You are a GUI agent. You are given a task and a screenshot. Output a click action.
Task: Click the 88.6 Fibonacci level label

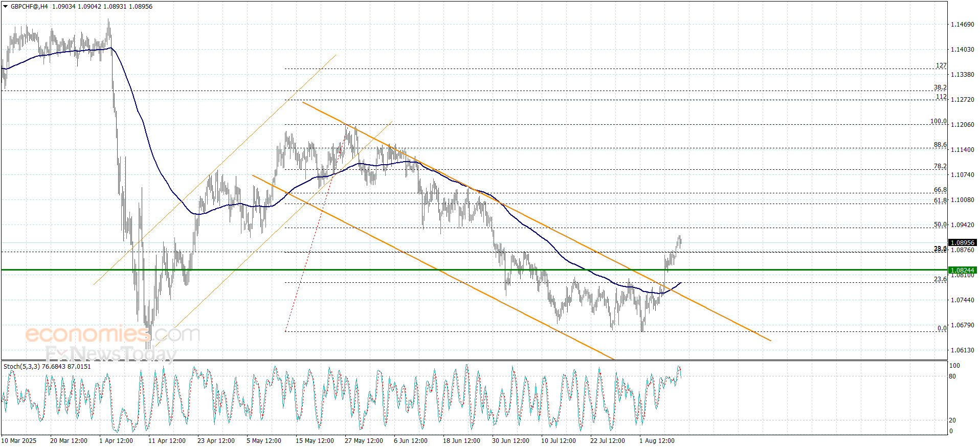point(940,145)
